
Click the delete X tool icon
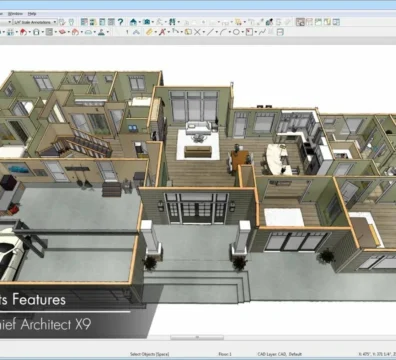point(197,32)
